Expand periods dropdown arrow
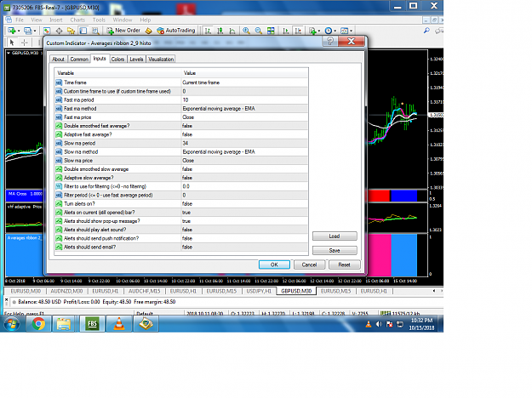Image resolution: width=532 pixels, height=398 pixels. (335, 31)
